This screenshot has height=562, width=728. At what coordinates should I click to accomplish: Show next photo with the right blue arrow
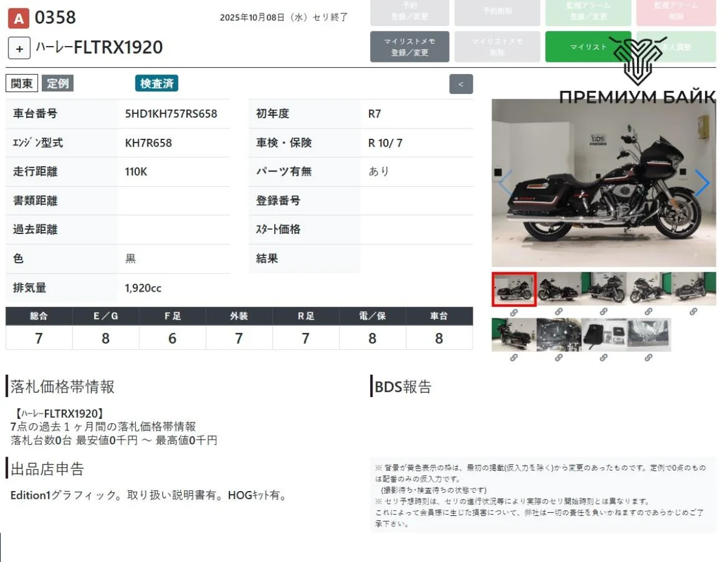click(701, 183)
